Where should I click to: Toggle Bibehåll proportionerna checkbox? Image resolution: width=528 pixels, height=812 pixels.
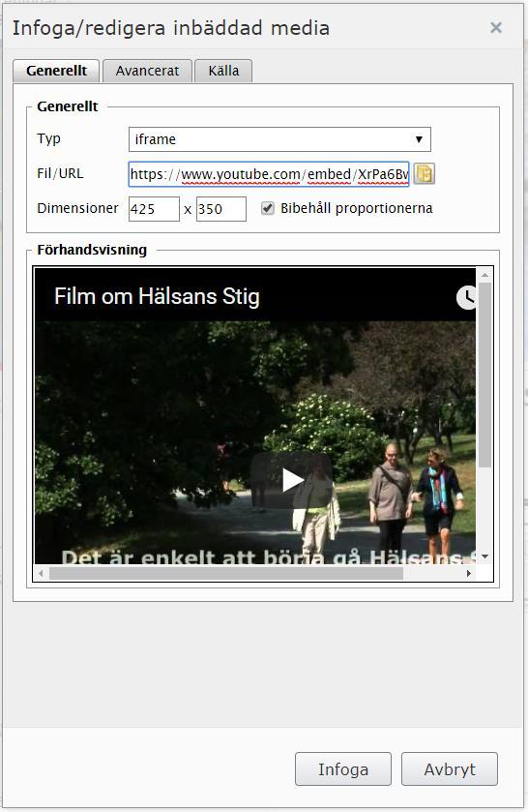click(267, 208)
